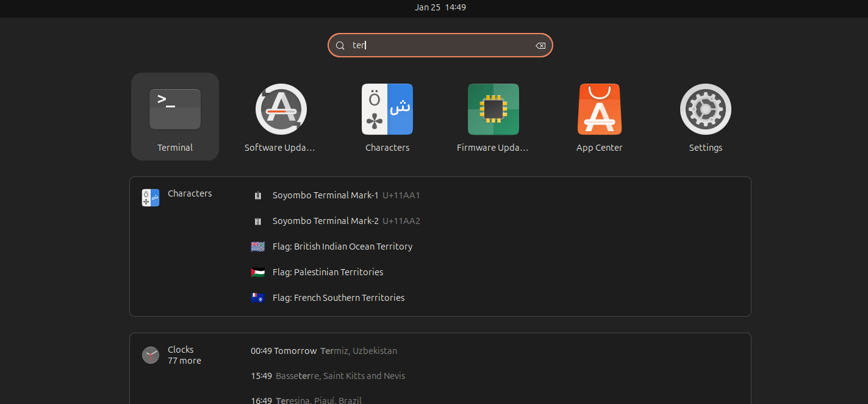
Task: Open the Settings gear app
Action: click(x=705, y=110)
